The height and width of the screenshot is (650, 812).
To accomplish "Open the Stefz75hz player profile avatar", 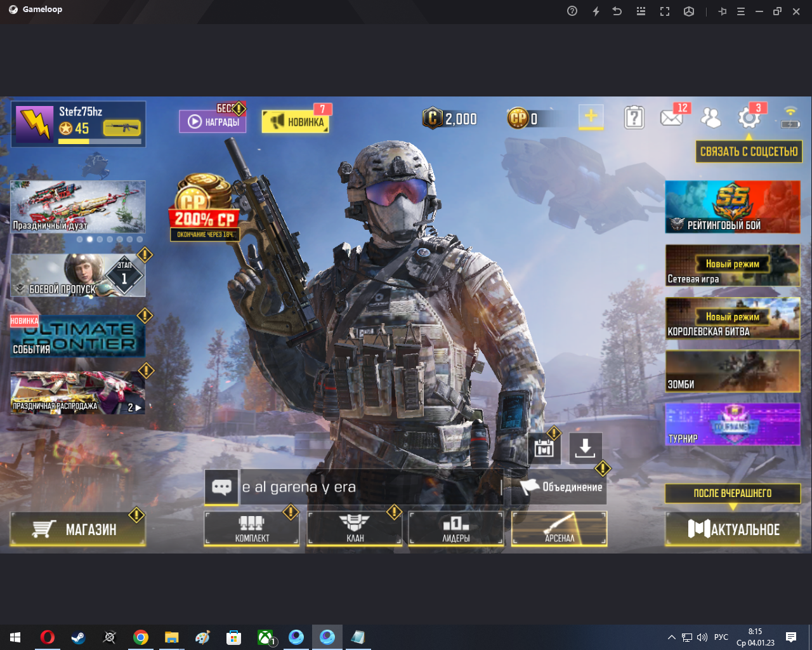I will [x=34, y=124].
